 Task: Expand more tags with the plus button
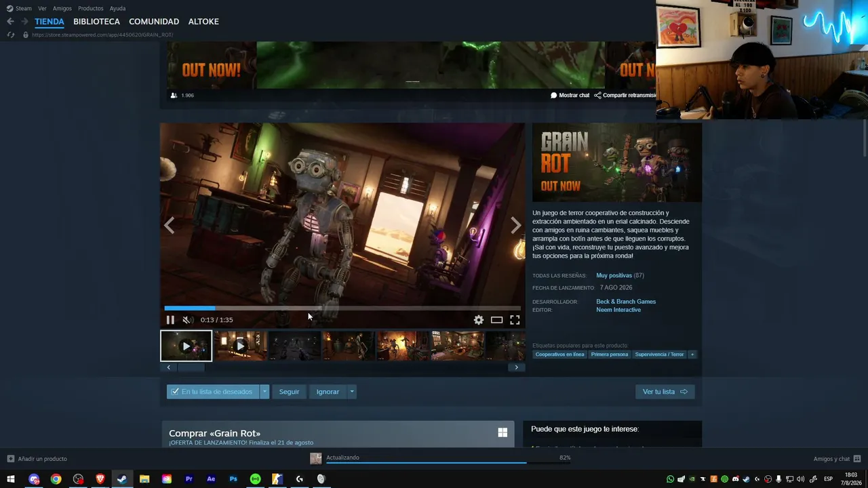coord(692,354)
